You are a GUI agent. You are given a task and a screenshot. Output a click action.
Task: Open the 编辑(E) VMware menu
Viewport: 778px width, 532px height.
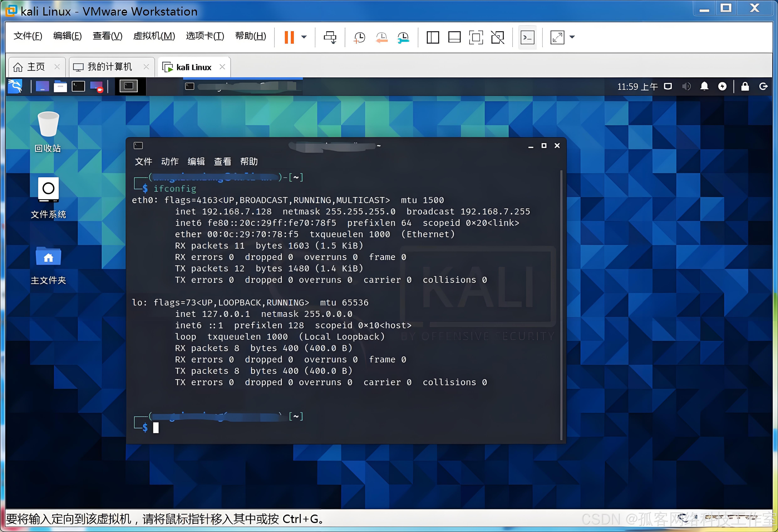click(x=67, y=36)
